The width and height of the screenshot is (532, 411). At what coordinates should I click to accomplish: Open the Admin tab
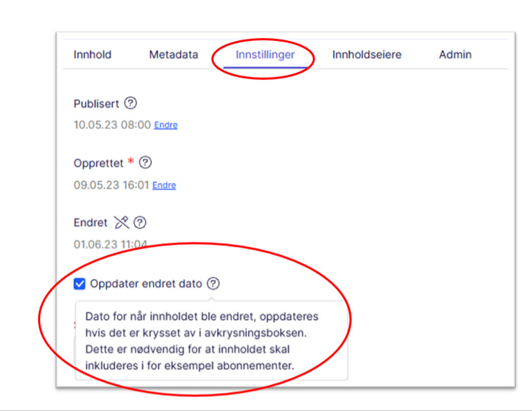coord(455,55)
